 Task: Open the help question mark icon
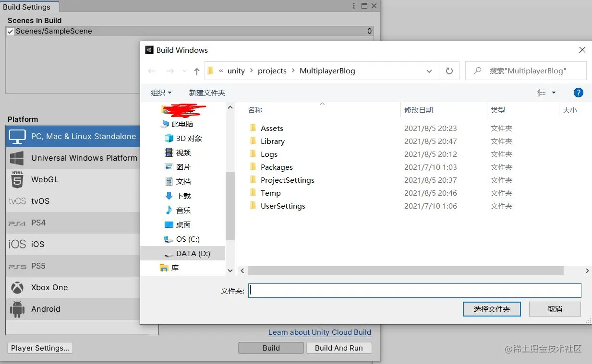point(579,93)
